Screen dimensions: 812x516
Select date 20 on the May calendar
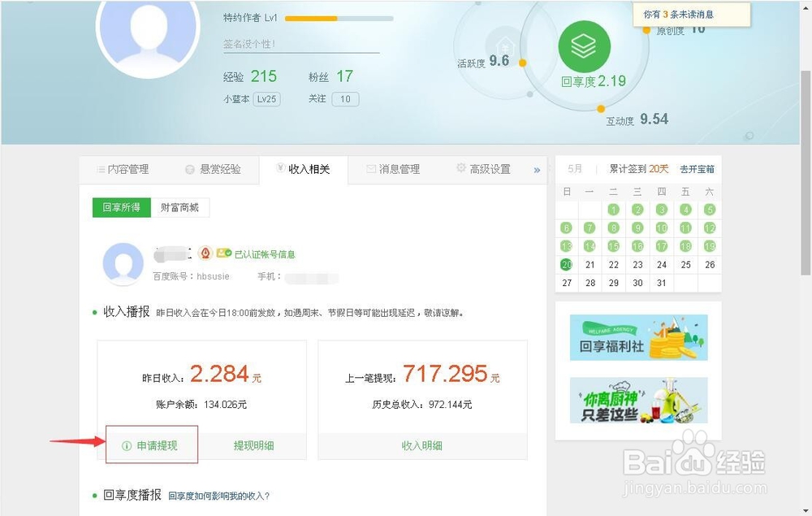click(x=566, y=264)
